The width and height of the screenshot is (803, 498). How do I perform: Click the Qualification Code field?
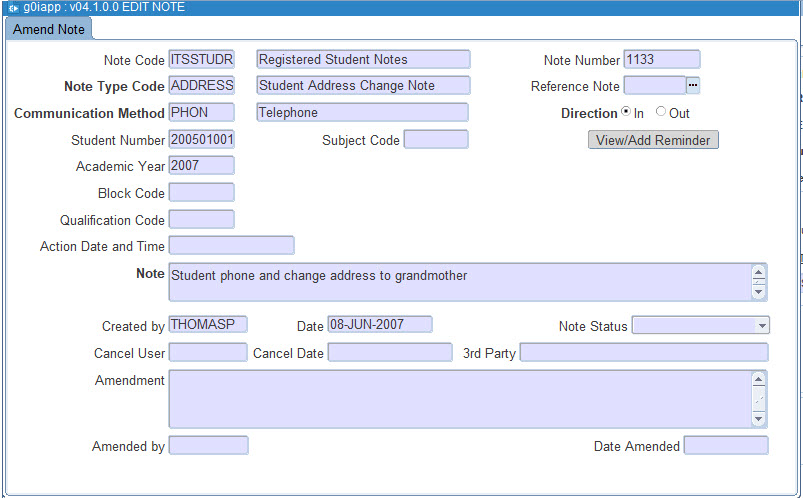tap(201, 219)
